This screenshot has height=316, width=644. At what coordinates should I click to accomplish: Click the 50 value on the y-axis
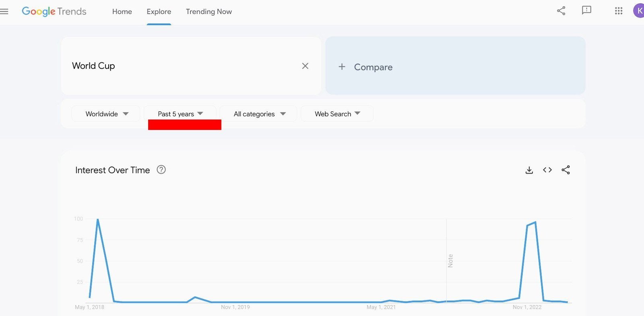pos(80,261)
